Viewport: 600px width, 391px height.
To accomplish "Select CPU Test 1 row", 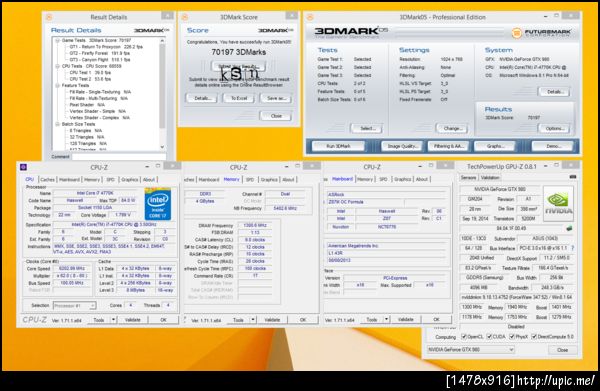I will 90,72.
